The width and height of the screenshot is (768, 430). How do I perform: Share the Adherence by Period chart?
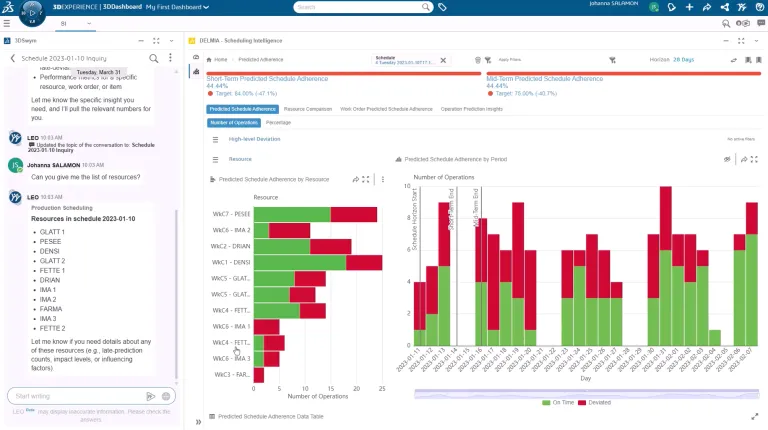click(744, 159)
